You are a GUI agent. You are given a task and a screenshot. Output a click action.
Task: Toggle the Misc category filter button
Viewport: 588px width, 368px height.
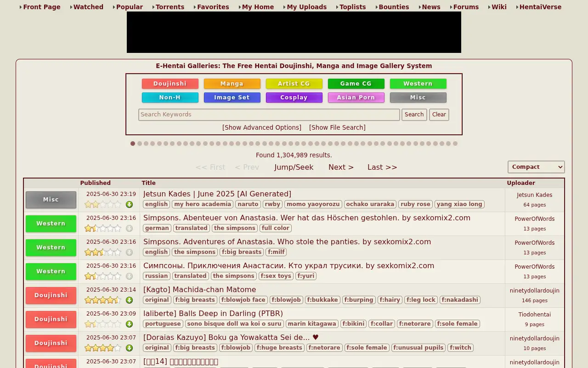point(418,98)
